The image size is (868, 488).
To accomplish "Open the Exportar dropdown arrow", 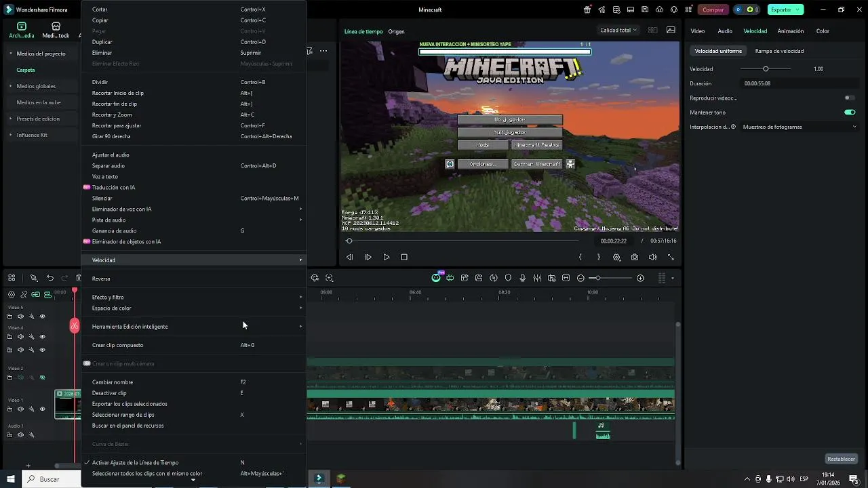I will [x=797, y=9].
